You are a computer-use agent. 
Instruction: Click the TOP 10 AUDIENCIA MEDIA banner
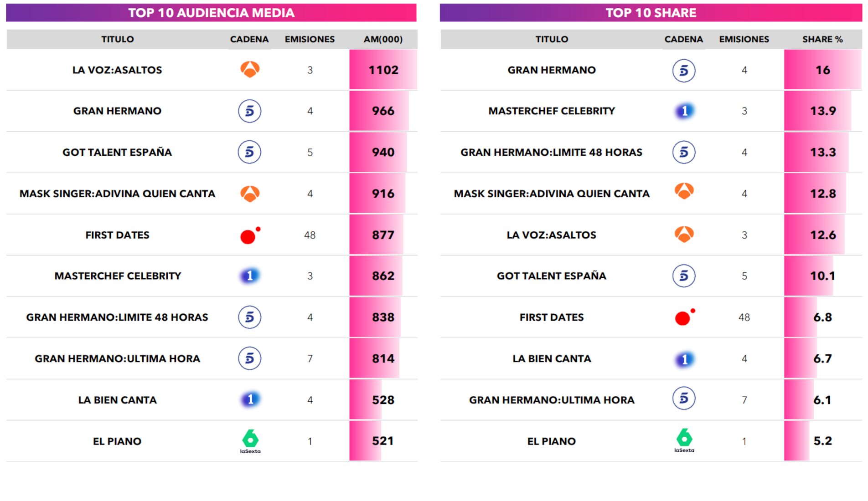[x=211, y=13]
